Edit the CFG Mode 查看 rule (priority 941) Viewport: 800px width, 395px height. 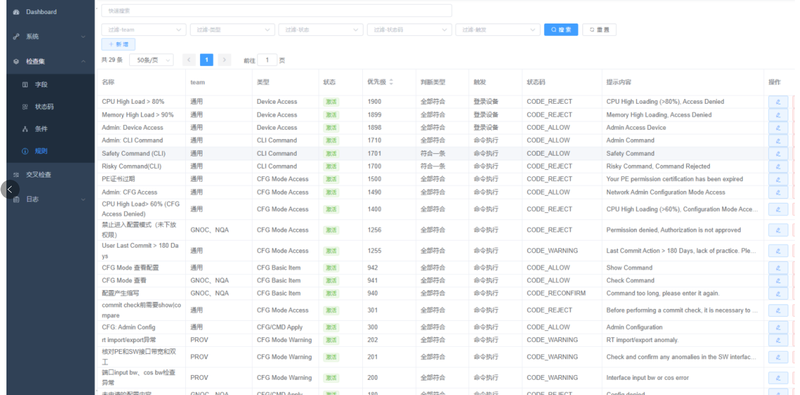pyautogui.click(x=778, y=281)
